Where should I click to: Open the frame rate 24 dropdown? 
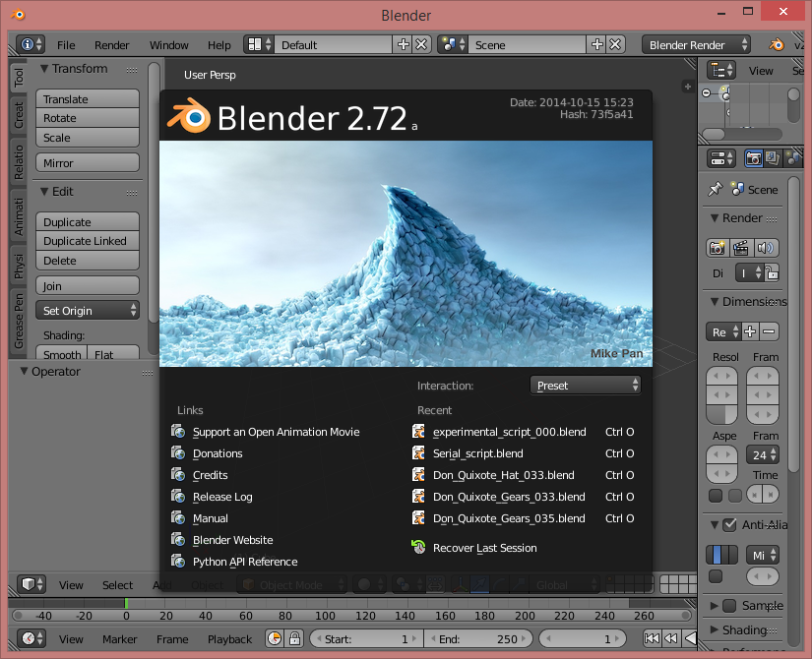pyautogui.click(x=762, y=455)
